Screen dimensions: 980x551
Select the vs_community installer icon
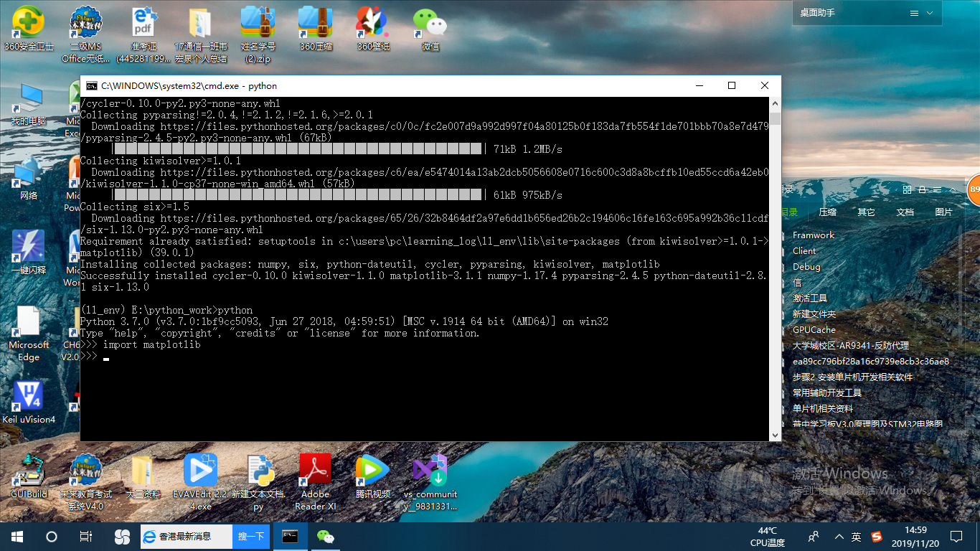point(430,482)
